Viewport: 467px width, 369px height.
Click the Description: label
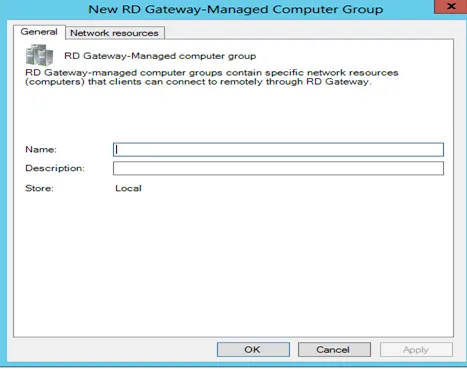55,168
